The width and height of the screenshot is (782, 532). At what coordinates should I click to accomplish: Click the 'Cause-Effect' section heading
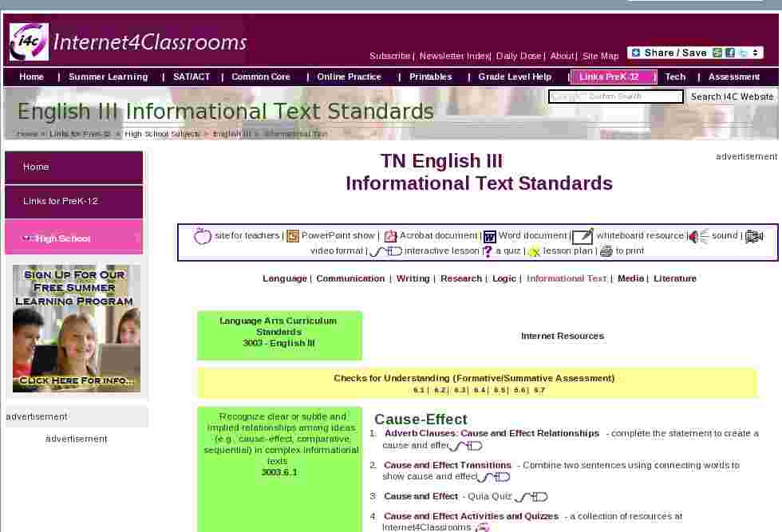coord(421,420)
